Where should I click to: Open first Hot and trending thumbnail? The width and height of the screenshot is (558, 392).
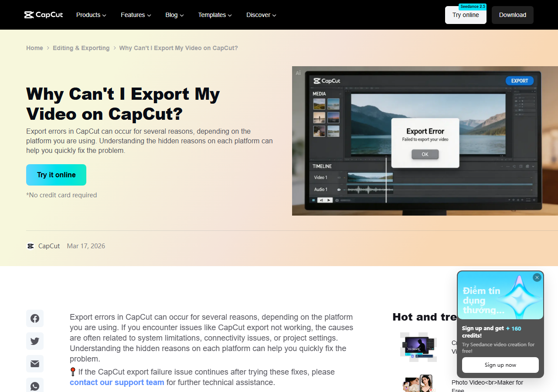point(418,347)
